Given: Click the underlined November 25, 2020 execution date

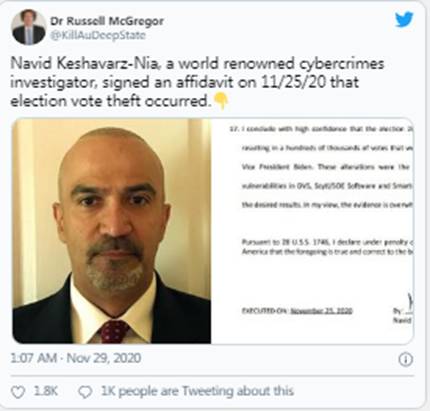Looking at the screenshot, I should click(321, 311).
